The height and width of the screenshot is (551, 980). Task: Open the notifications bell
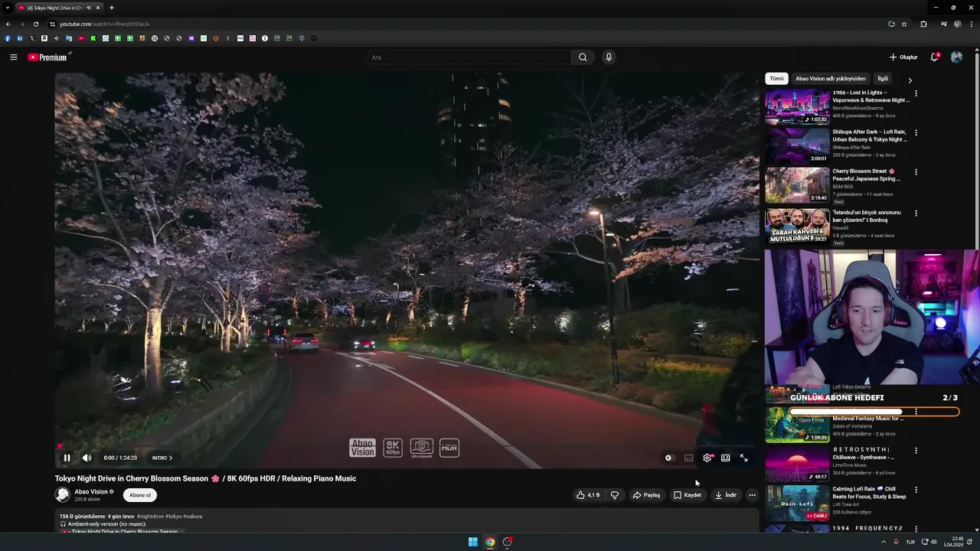tap(934, 57)
